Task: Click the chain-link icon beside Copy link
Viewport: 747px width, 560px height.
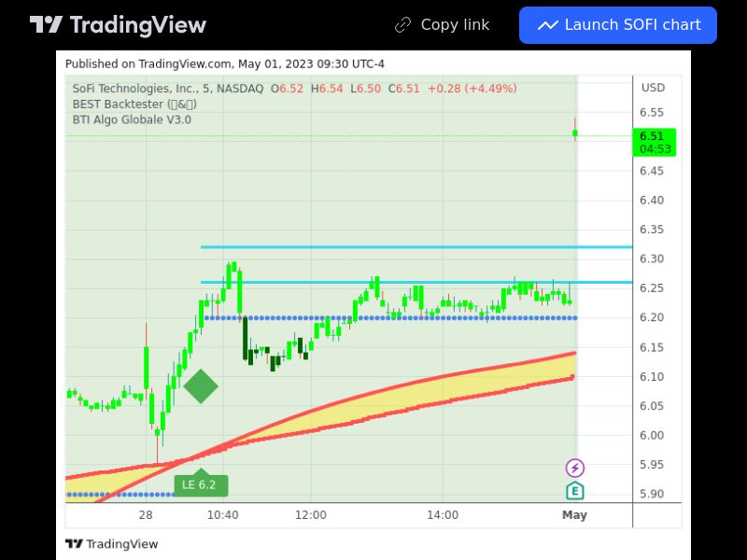Action: (403, 25)
